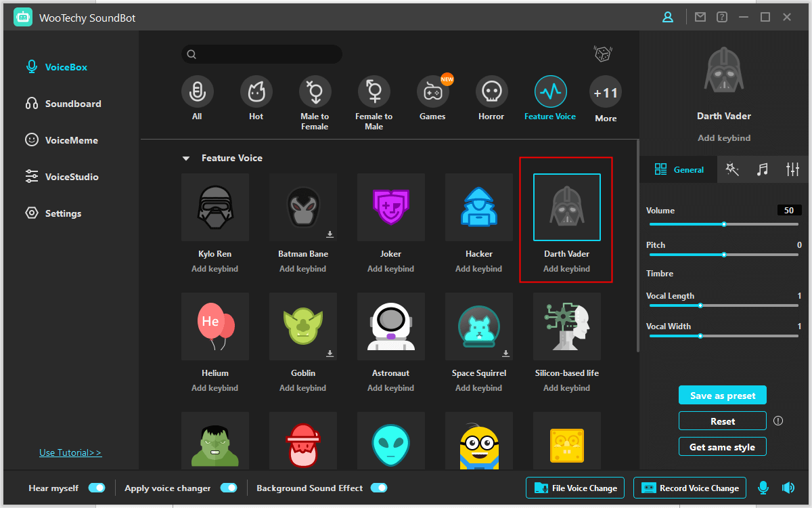Open the Use Tutorial link
Viewport: 812px width, 508px height.
(70, 452)
